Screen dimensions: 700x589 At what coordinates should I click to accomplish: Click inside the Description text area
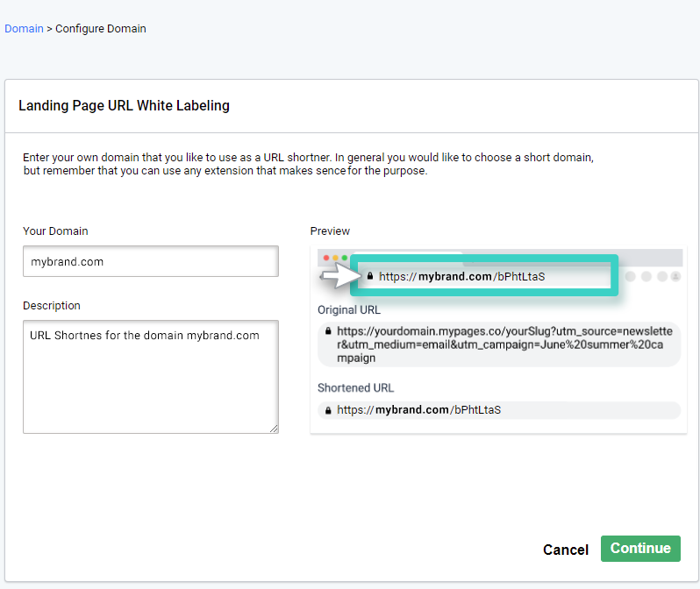pyautogui.click(x=150, y=376)
